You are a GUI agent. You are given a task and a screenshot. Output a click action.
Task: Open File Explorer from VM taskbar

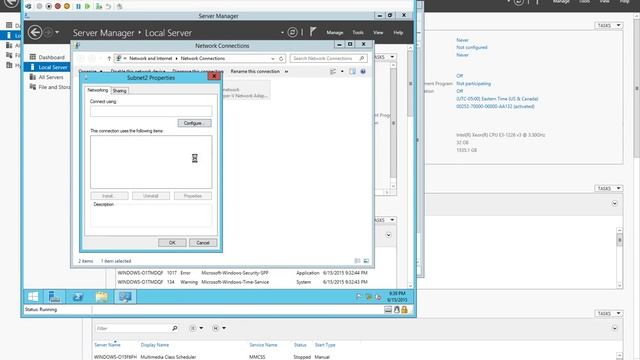pos(102,297)
